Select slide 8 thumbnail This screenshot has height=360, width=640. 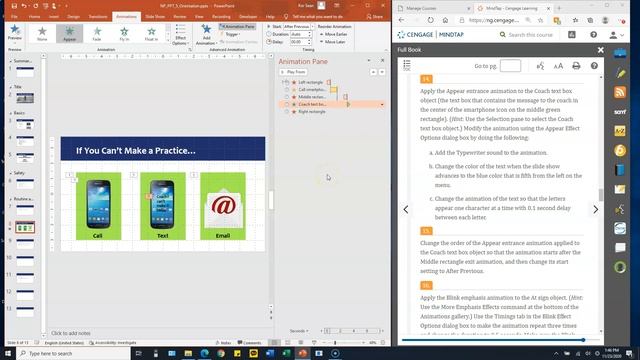(x=25, y=227)
